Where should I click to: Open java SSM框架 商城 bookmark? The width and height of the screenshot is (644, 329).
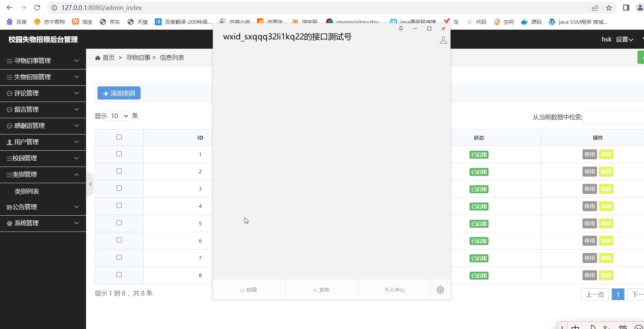[x=578, y=22]
